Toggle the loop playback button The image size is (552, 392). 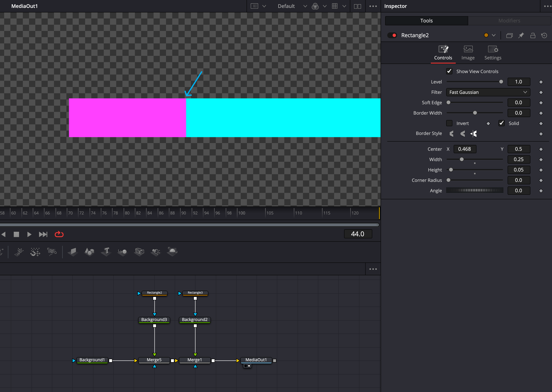59,234
